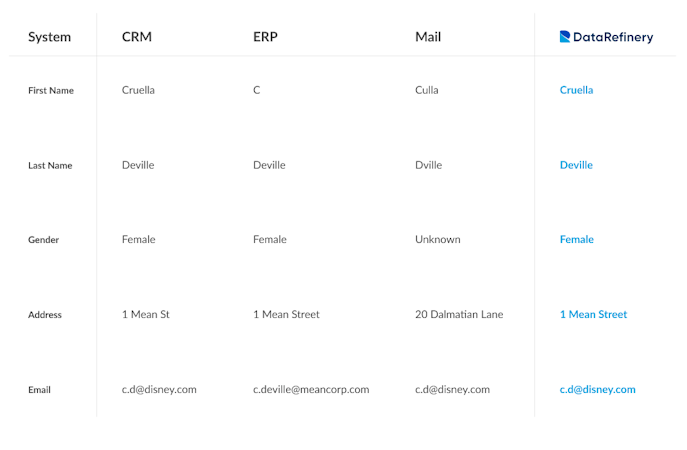
Task: Select the CRM address '1 Mean St'
Action: 146,315
